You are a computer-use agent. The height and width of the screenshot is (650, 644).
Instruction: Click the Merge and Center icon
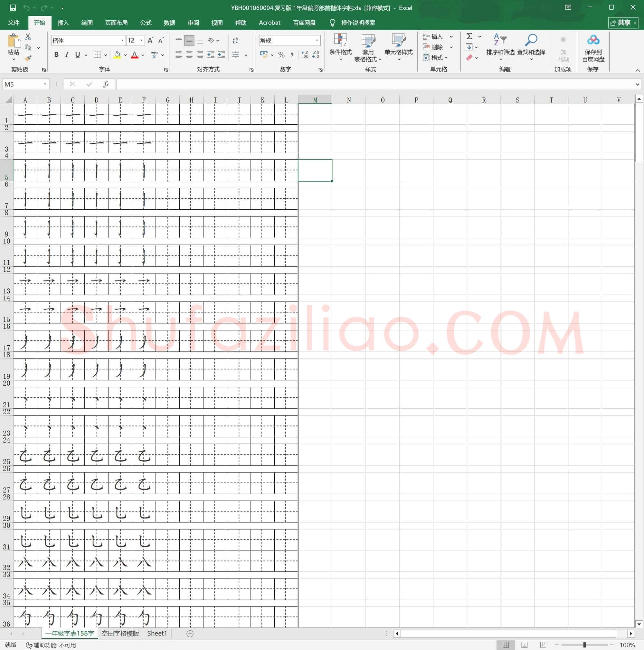[235, 55]
